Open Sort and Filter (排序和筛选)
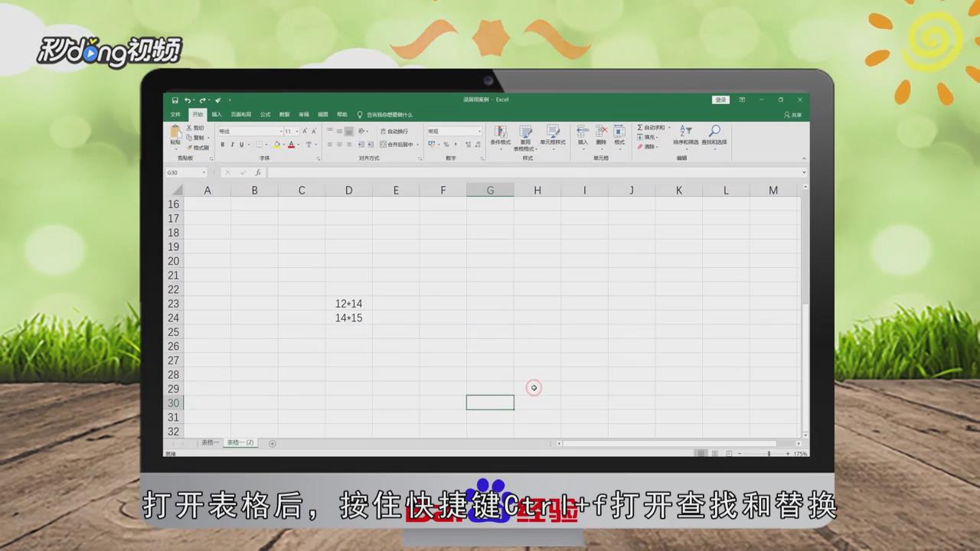 coord(685,133)
